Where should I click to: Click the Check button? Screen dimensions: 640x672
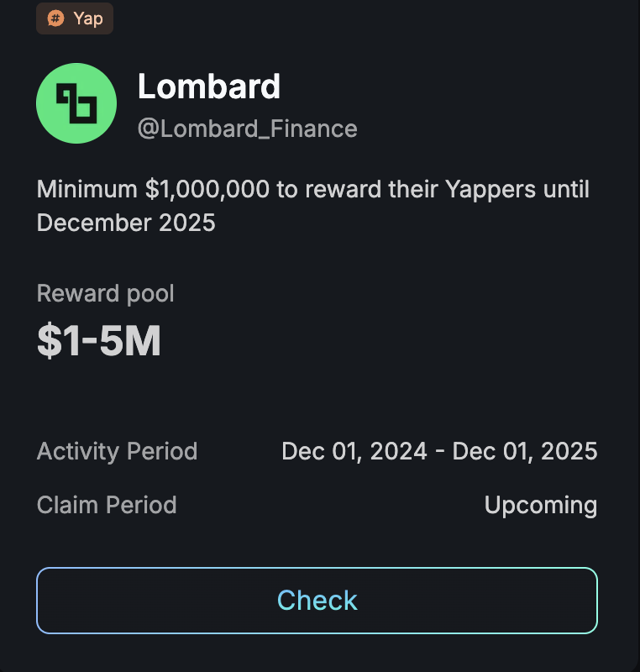click(x=317, y=601)
